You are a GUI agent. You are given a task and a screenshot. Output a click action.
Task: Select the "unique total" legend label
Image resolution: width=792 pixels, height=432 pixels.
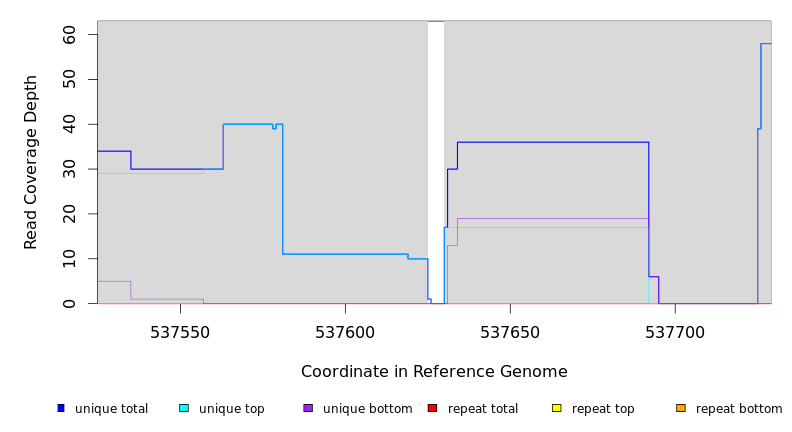pos(111,409)
